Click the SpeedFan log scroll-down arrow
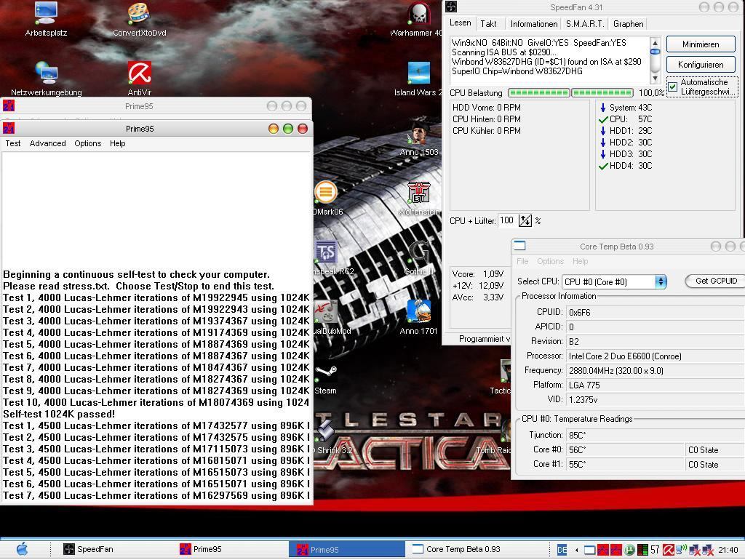 655,79
